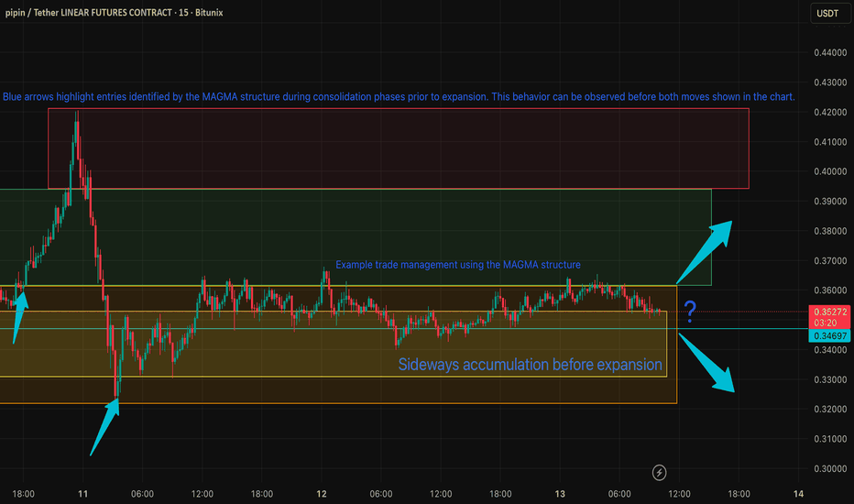Click the date 11 on time axis
Viewport: 854px width, 504px height.
(x=82, y=494)
